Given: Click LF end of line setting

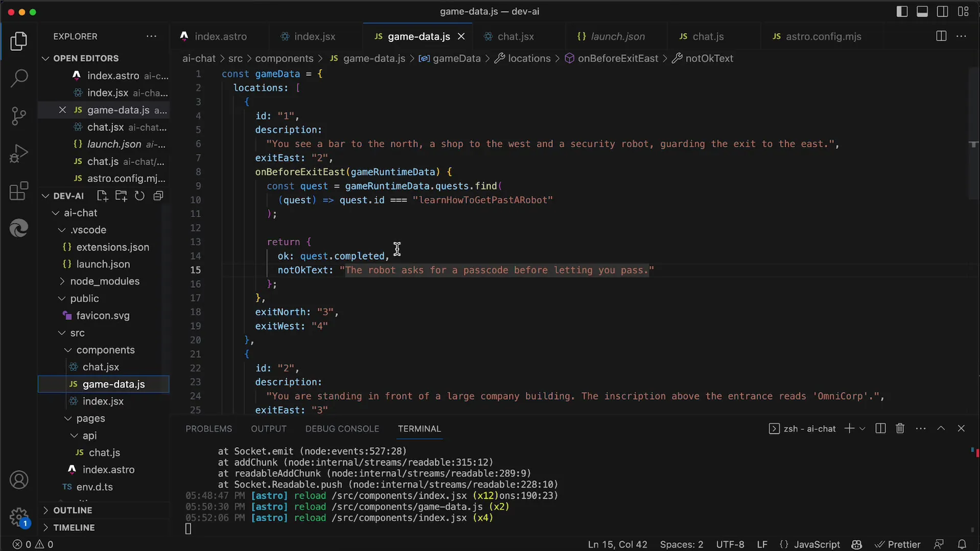Looking at the screenshot, I should pyautogui.click(x=762, y=544).
